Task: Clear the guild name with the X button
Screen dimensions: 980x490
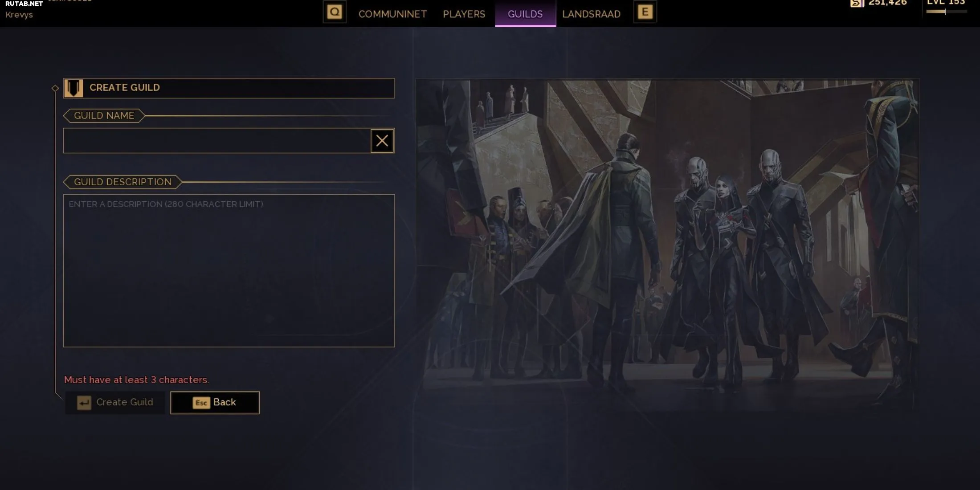Action: (382, 141)
